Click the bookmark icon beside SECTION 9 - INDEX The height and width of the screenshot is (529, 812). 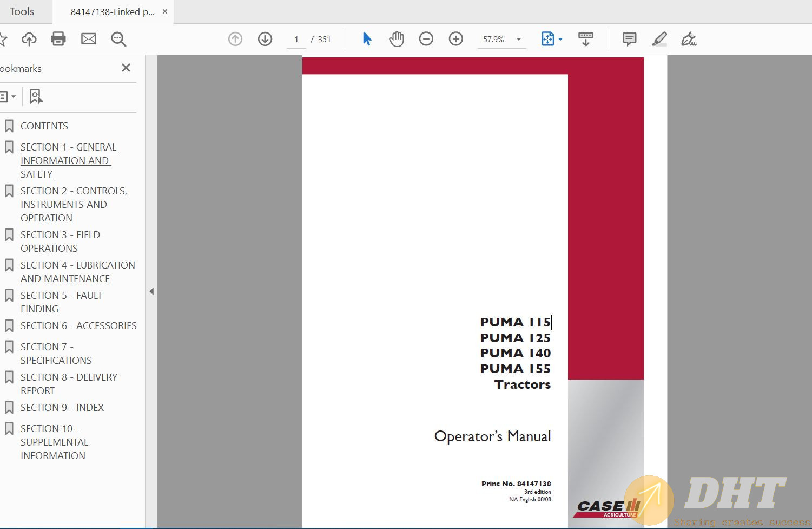(x=9, y=408)
